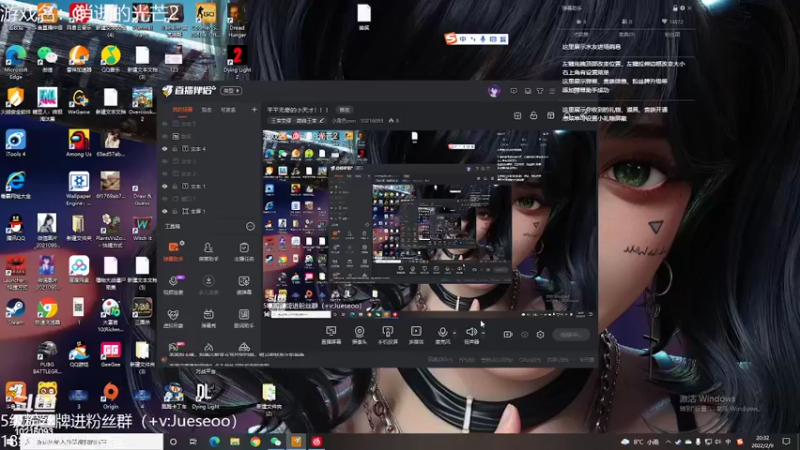Toggle the canvas lock icon above preview
The height and width of the screenshot is (450, 800).
tap(534, 116)
